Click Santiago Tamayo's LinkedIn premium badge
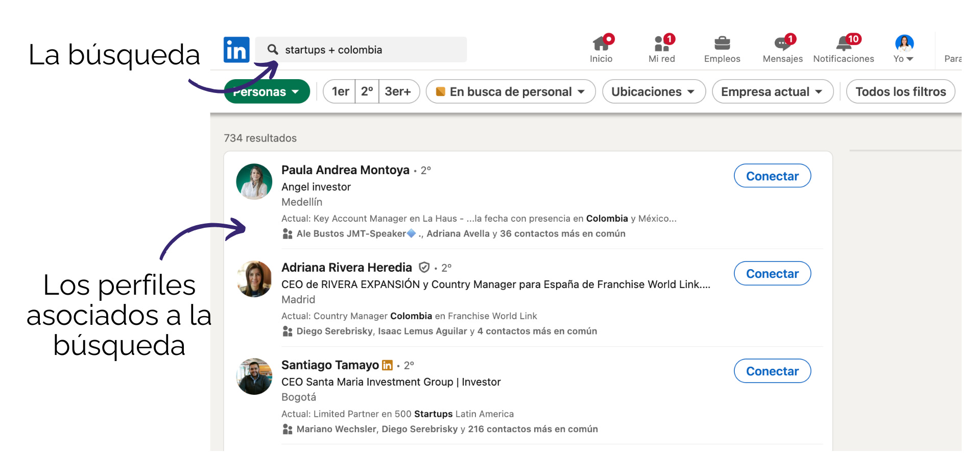The width and height of the screenshot is (980, 476). point(388,365)
